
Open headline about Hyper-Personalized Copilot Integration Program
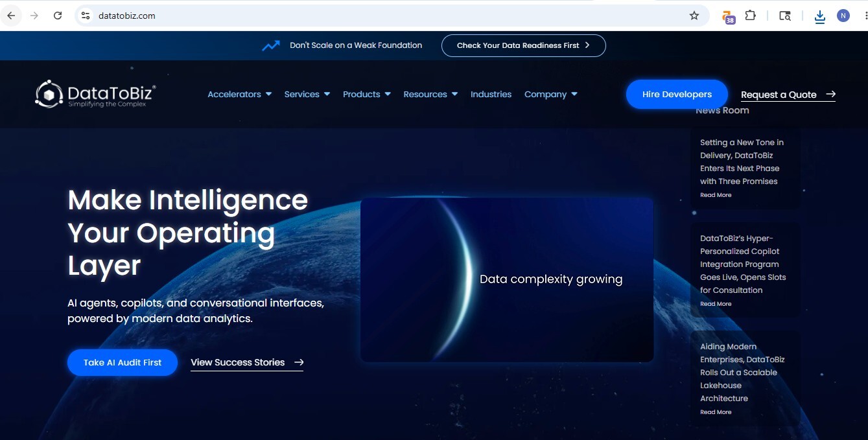pyautogui.click(x=743, y=264)
